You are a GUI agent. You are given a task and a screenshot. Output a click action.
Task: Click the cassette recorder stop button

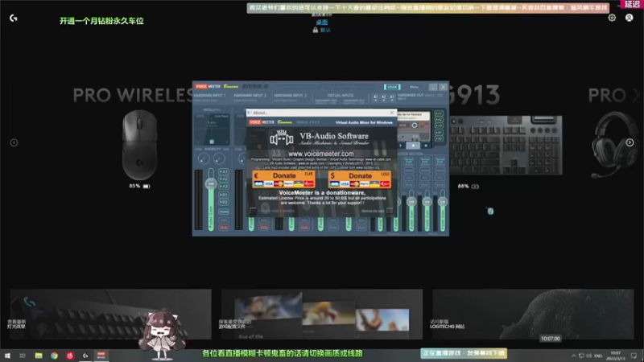pos(413,146)
